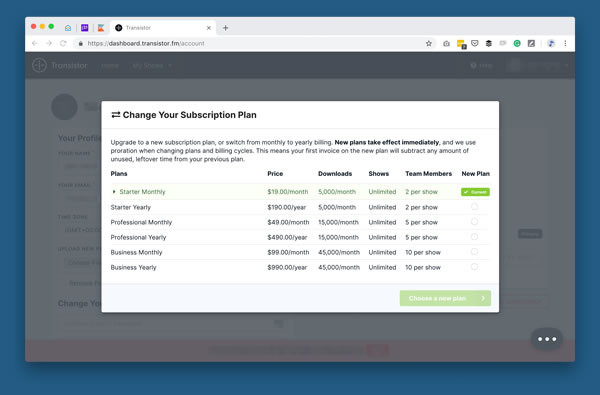Click the Pocket extension icon
600x395 pixels.
pyautogui.click(x=475, y=43)
